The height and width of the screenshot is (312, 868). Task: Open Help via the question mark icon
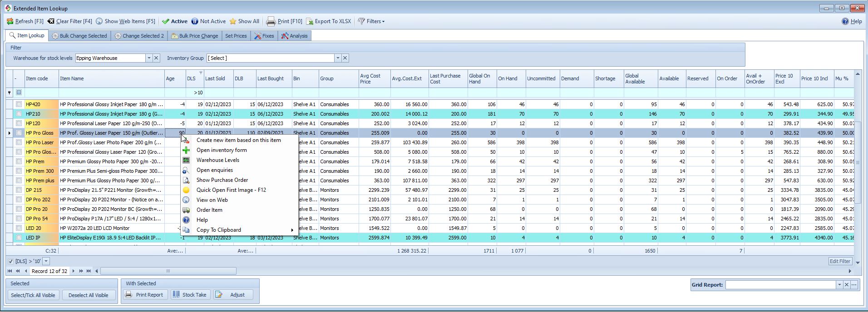click(845, 21)
